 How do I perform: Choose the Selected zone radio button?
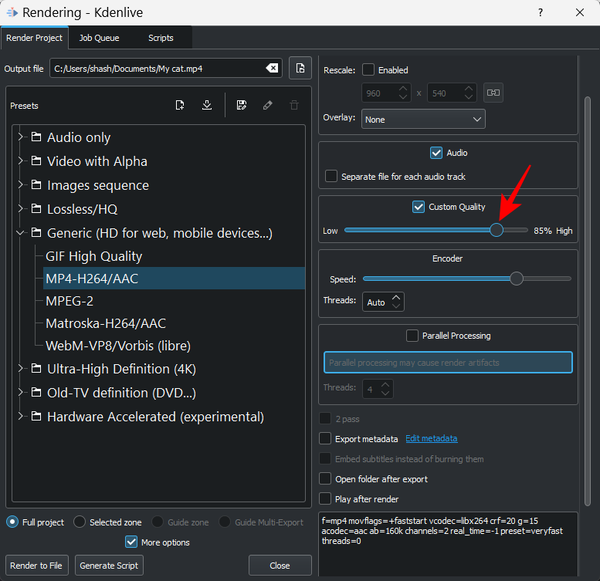point(79,522)
